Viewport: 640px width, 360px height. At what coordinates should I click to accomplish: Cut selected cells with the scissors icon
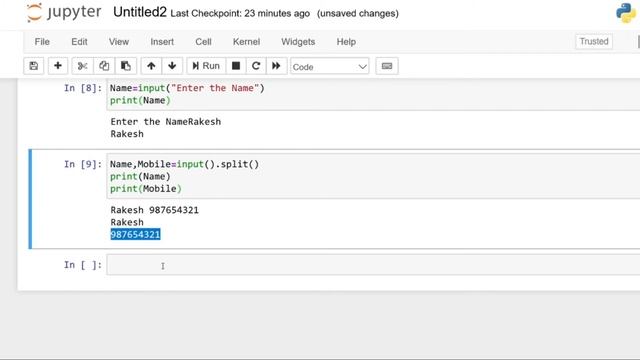82,66
